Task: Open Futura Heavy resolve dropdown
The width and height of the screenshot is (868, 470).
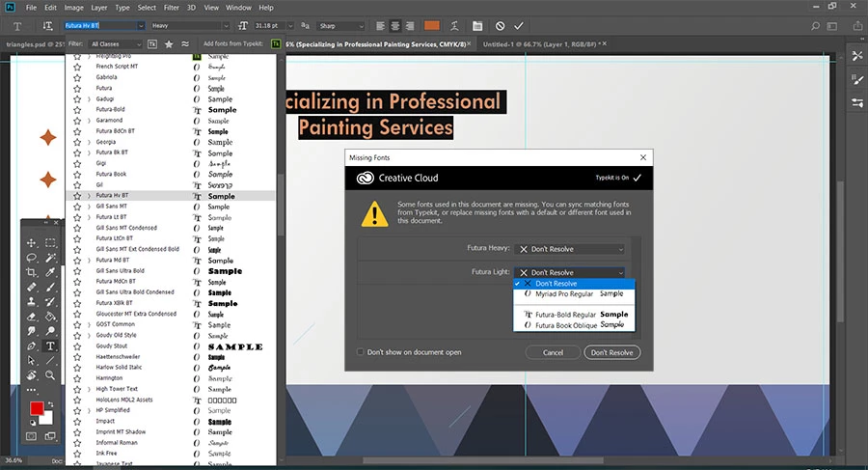Action: tap(571, 249)
